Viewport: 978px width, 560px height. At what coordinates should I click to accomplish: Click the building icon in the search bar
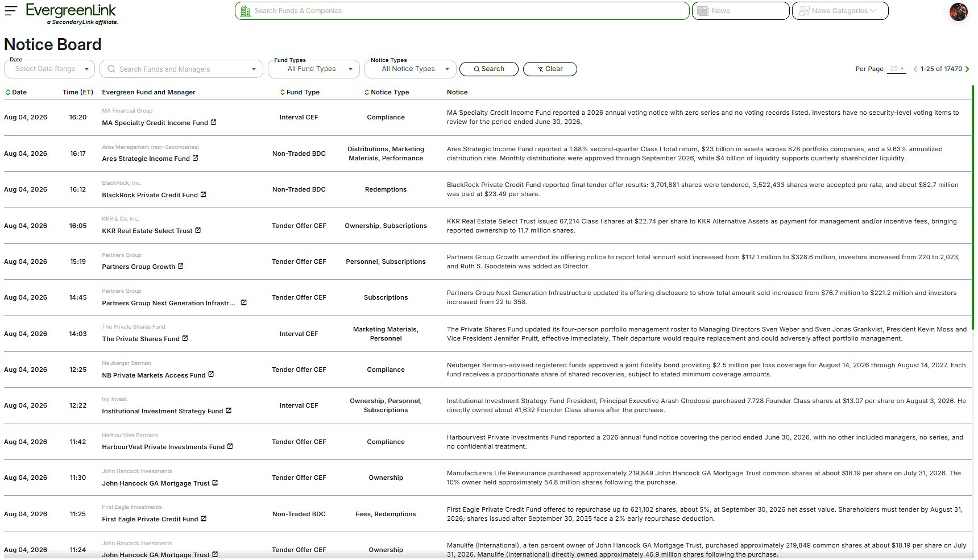(x=245, y=11)
